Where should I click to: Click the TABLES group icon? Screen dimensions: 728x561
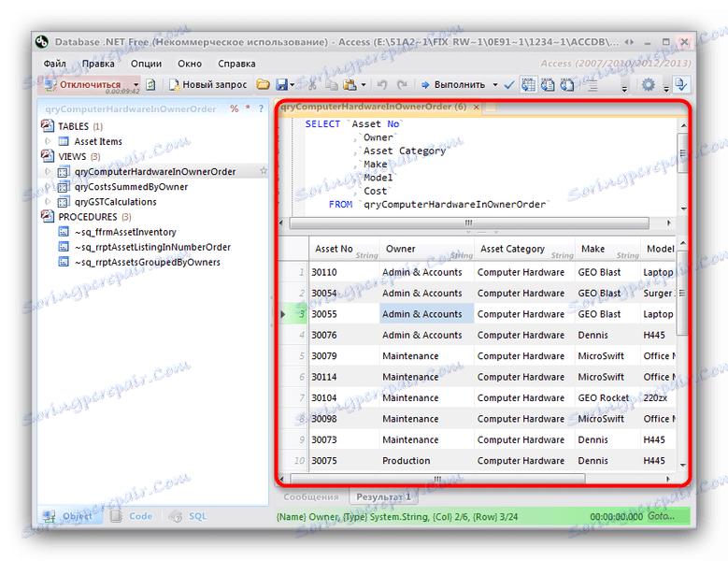[48, 126]
